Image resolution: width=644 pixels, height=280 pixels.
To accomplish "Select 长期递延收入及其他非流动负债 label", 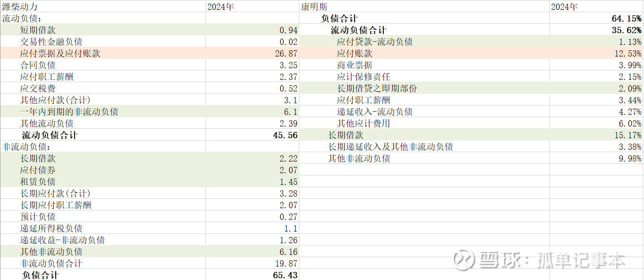I will click(x=390, y=147).
